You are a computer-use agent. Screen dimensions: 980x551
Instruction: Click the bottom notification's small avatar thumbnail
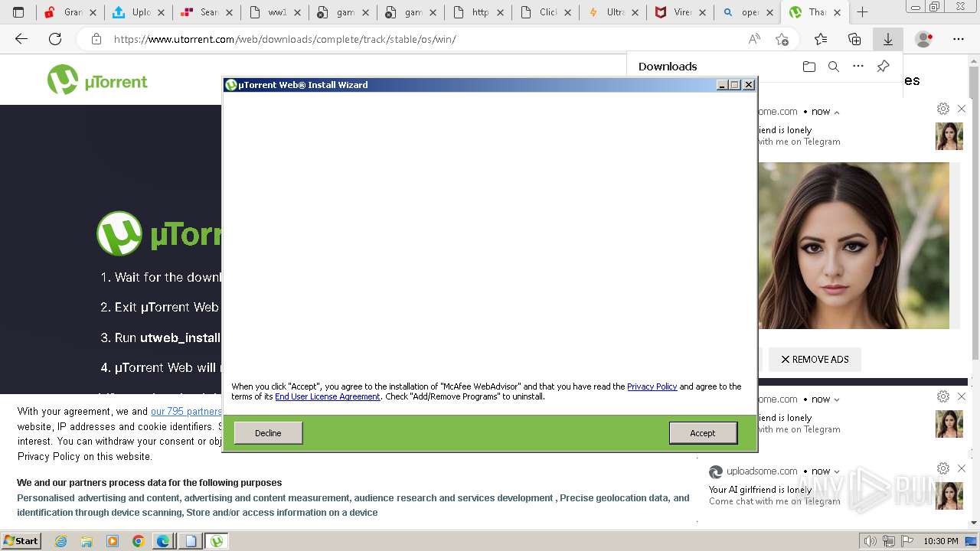tap(949, 496)
